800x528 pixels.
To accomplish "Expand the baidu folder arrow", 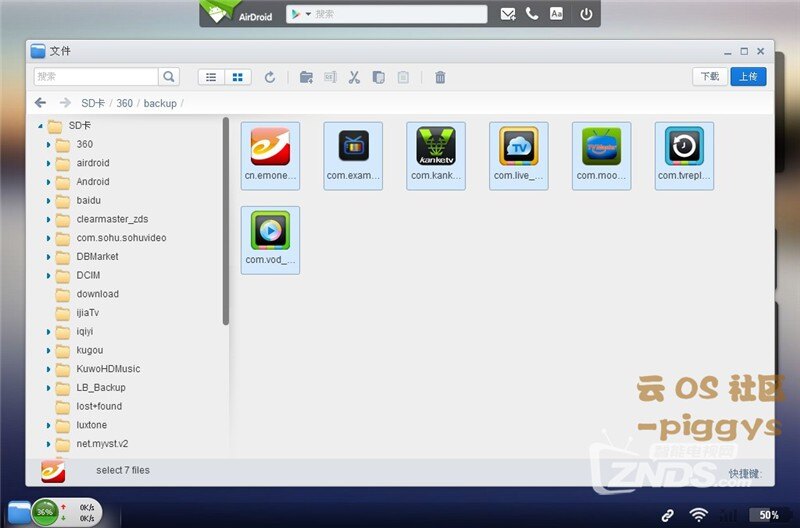I will (x=48, y=201).
